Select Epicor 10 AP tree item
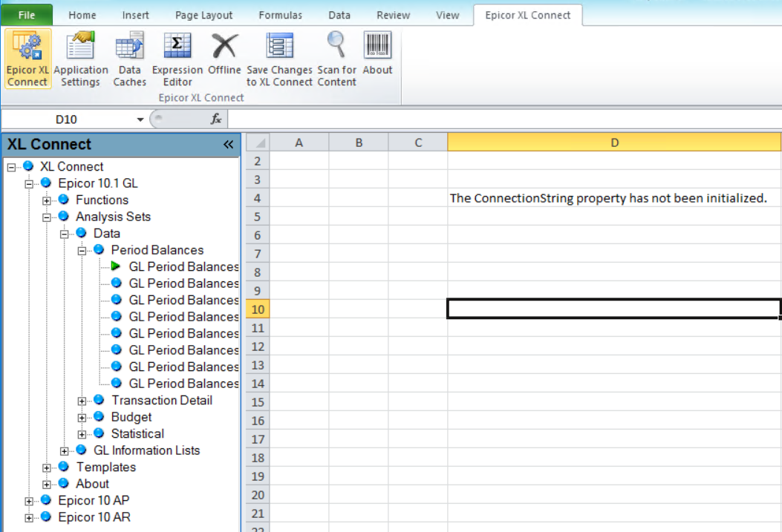The height and width of the screenshot is (532, 782). click(94, 500)
